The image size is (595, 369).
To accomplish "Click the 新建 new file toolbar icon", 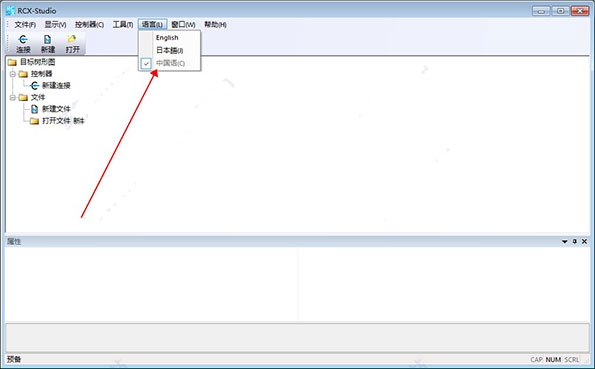I will click(47, 39).
